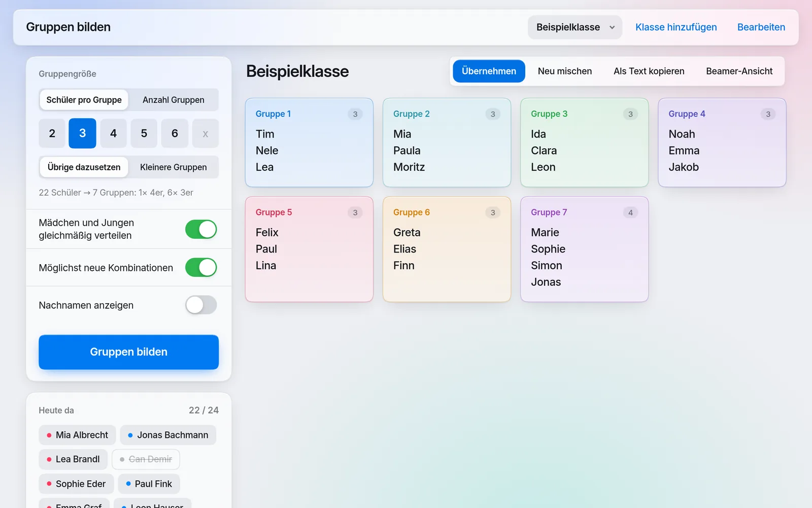The image size is (812, 508).
Task: Copy groups via Als Text kopieren
Action: [649, 71]
